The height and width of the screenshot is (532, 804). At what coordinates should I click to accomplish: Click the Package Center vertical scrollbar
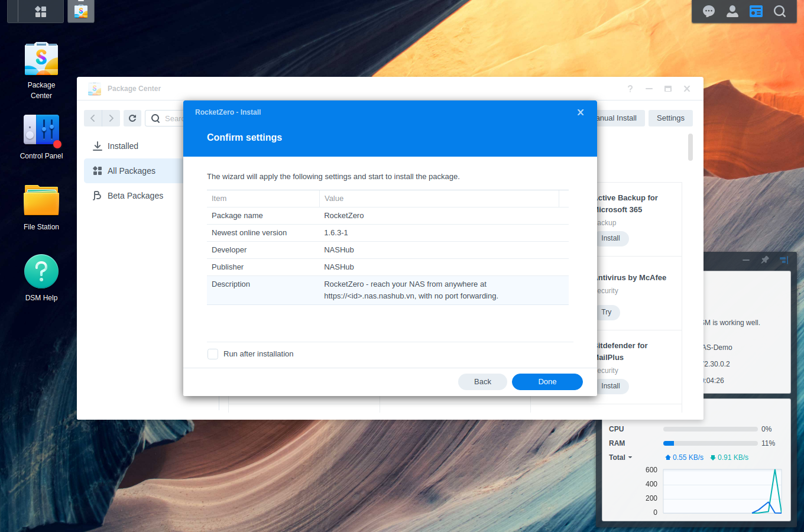point(690,147)
